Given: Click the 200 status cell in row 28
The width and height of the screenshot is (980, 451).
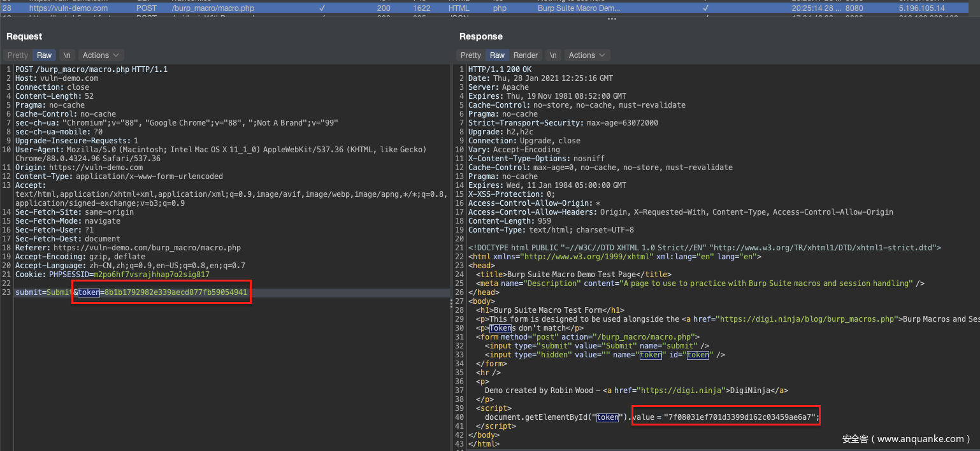Looking at the screenshot, I should 384,8.
